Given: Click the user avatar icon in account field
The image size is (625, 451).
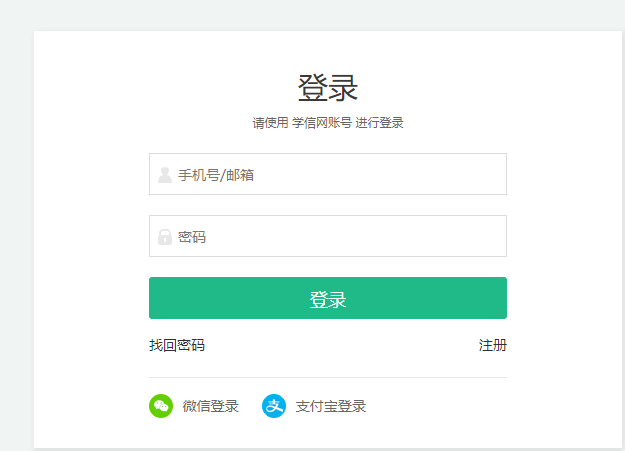Looking at the screenshot, I should 165,175.
